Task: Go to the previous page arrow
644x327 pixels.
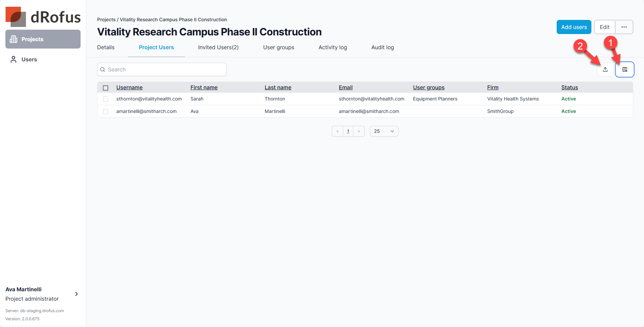Action: tap(337, 131)
